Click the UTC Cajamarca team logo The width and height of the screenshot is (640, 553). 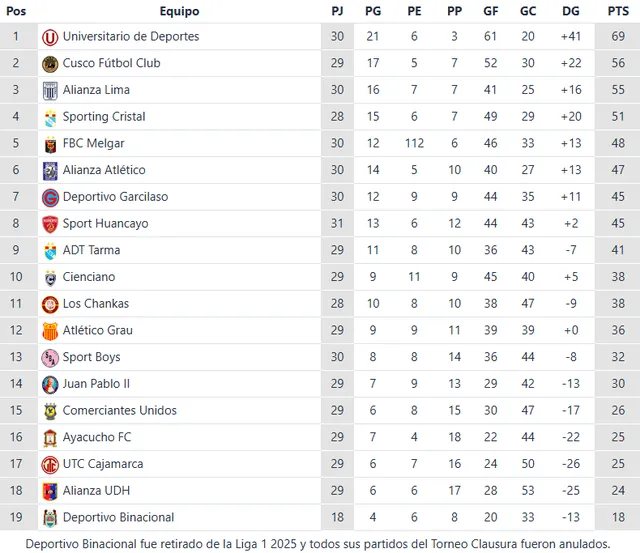point(50,464)
